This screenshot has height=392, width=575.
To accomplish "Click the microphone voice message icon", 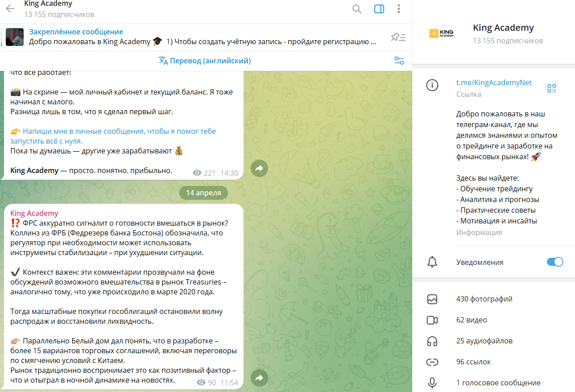I will [432, 383].
